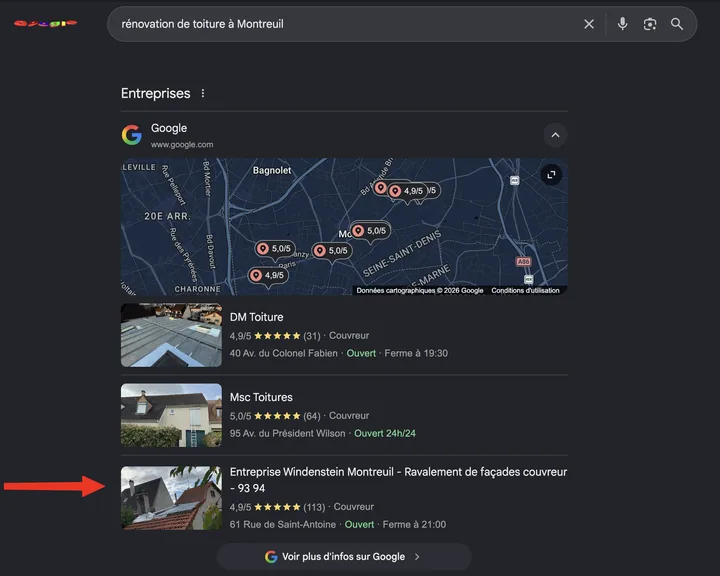Screen dimensions: 720x576
Task: Open the Entreprises three-dot options menu
Action: pos(203,93)
